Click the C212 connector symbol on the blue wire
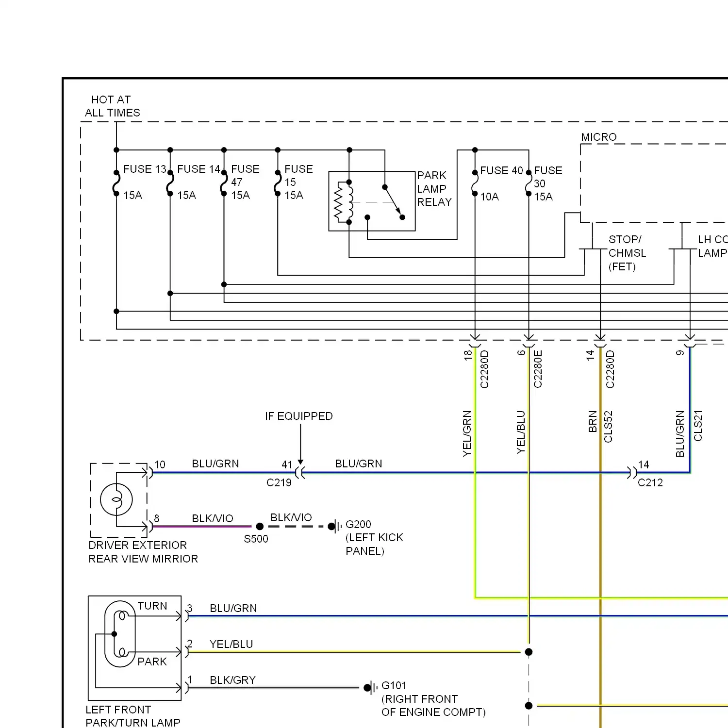728x728 pixels. coord(632,473)
